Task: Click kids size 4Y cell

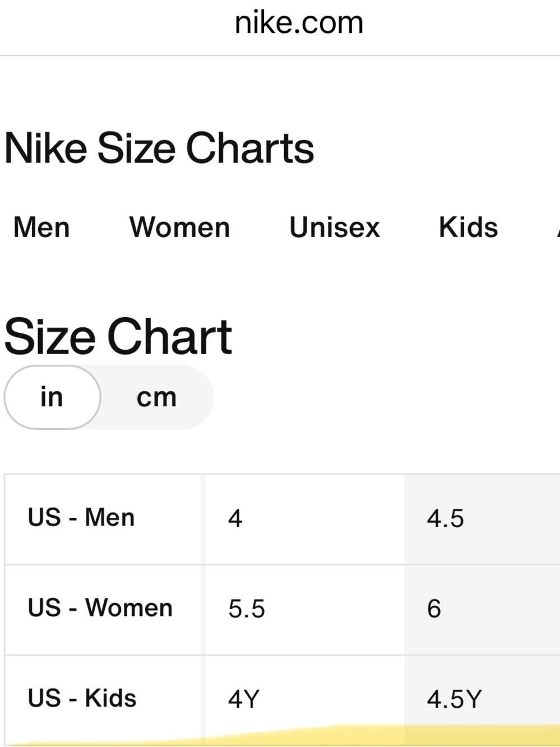Action: [x=304, y=699]
